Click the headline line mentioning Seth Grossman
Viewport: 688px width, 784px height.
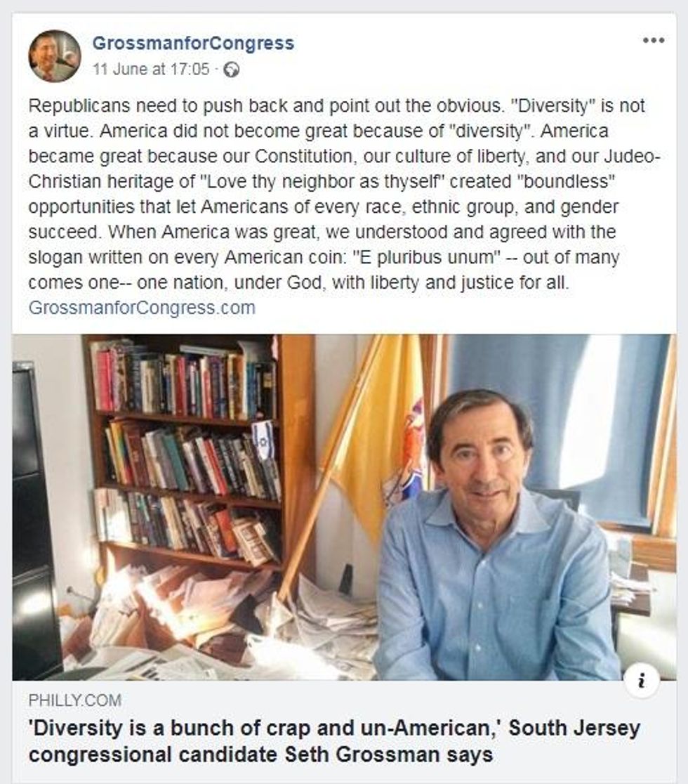[x=261, y=754]
